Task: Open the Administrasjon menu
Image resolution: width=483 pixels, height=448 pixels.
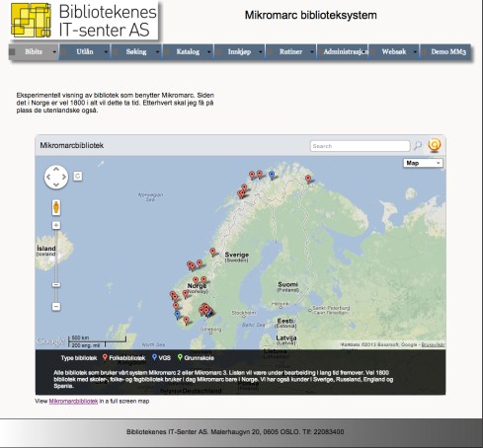Action: point(343,52)
